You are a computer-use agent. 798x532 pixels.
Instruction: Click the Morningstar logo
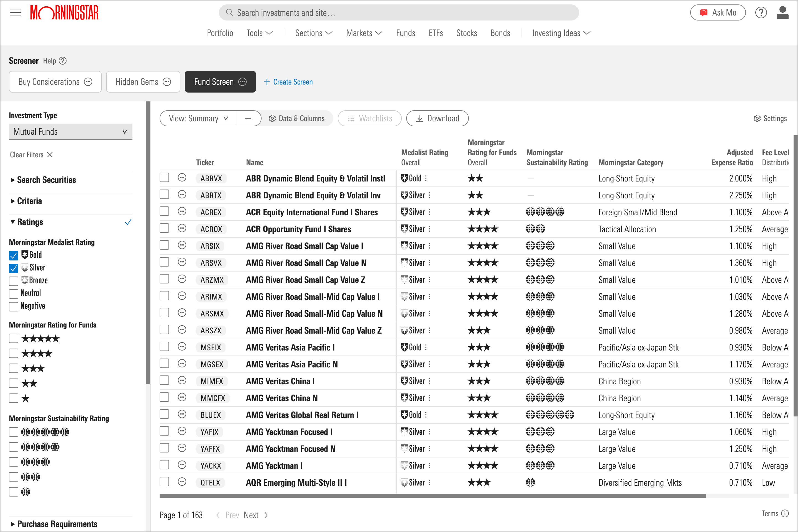click(x=64, y=12)
